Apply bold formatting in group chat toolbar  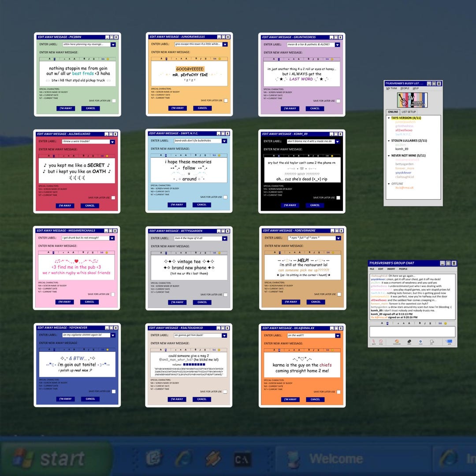pyautogui.click(x=420, y=324)
